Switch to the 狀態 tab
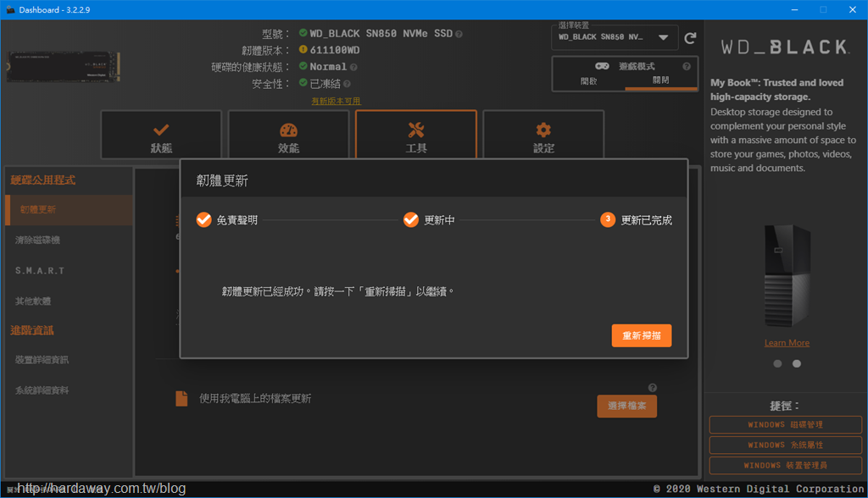This screenshot has width=868, height=498. point(161,135)
